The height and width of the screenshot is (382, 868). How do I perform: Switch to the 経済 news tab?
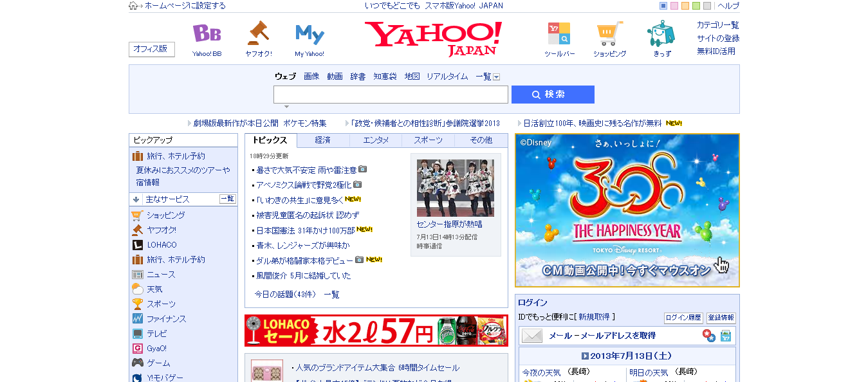tap(323, 140)
